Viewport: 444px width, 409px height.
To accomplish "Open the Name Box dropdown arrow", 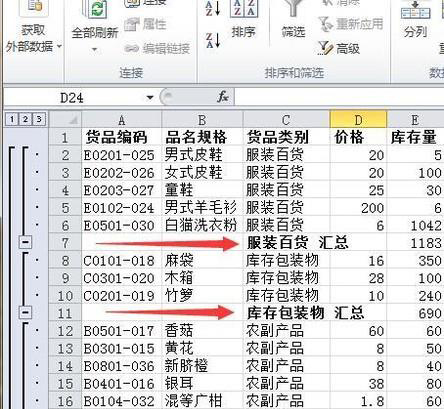I will click(x=150, y=98).
